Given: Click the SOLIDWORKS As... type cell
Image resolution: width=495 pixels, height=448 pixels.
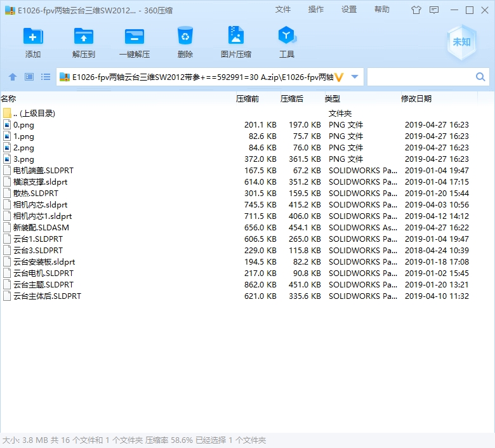Looking at the screenshot, I should point(363,227).
